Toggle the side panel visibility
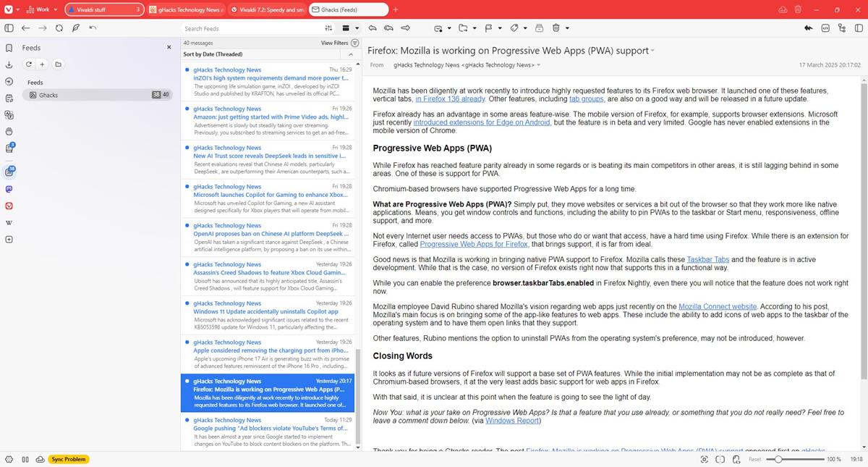The height and width of the screenshot is (467, 868). point(9,28)
